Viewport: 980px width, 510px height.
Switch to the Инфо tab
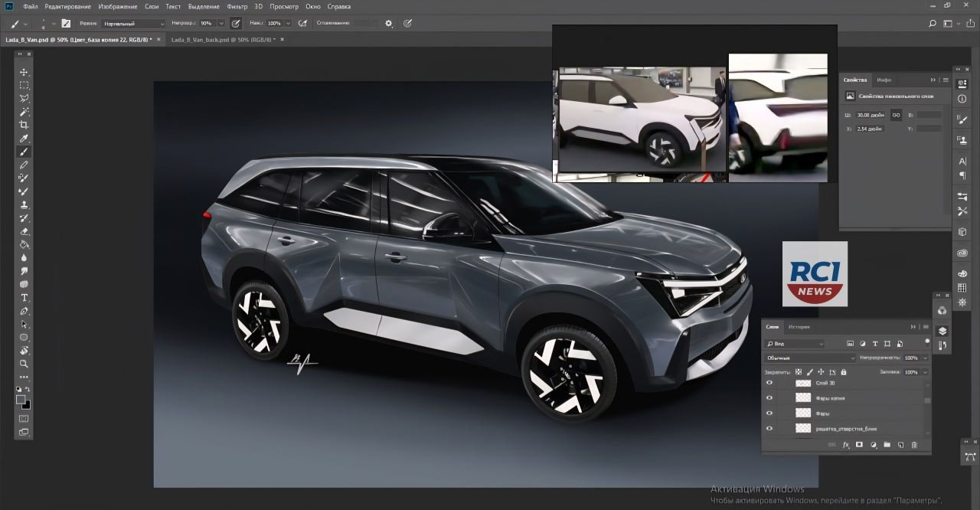(x=884, y=80)
